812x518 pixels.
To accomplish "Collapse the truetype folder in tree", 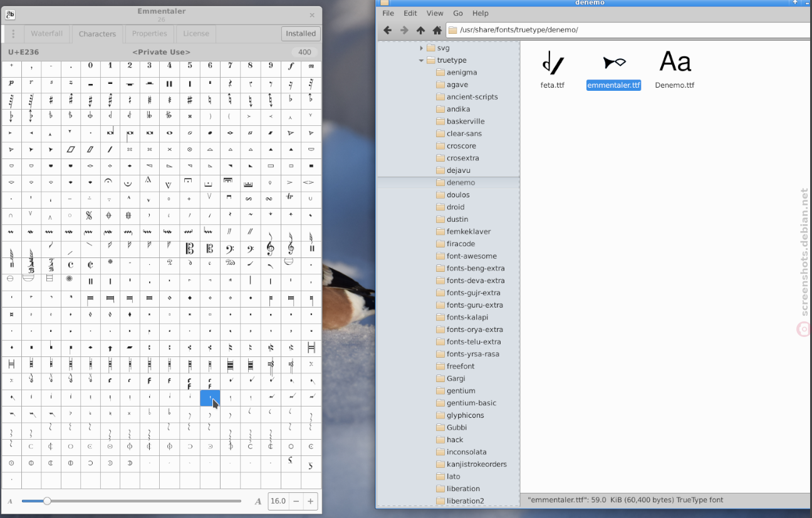I will (x=421, y=61).
